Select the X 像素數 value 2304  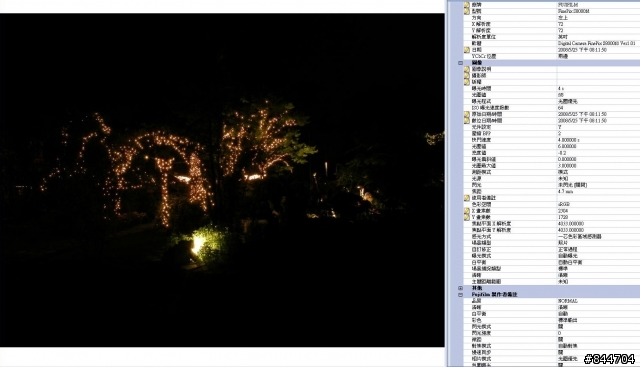[563, 211]
